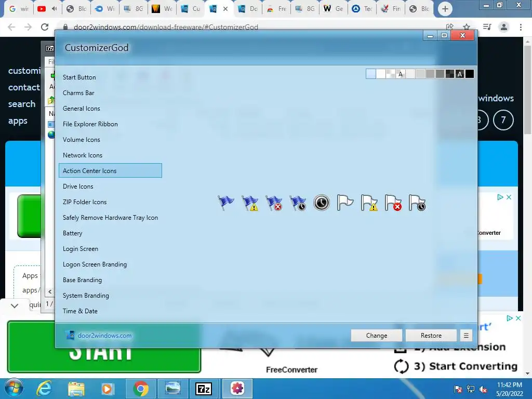532x399 pixels.
Task: Launch Internet Explorer from taskbar
Action: pos(45,389)
